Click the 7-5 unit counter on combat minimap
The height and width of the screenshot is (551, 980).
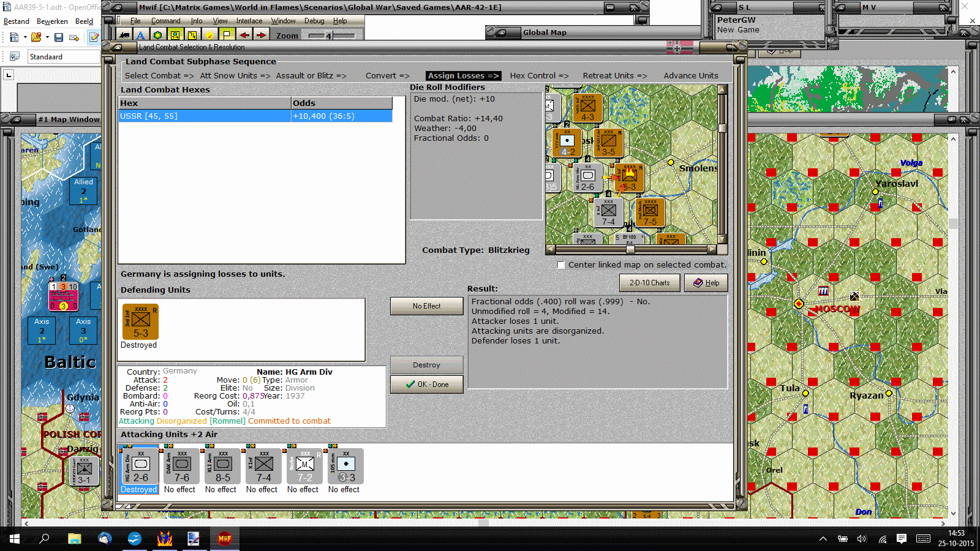point(650,212)
